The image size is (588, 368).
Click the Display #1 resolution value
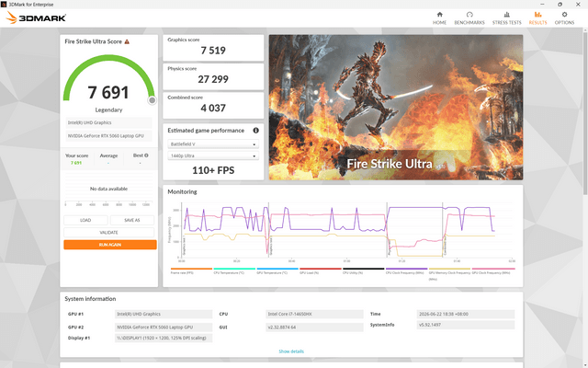[x=164, y=338]
